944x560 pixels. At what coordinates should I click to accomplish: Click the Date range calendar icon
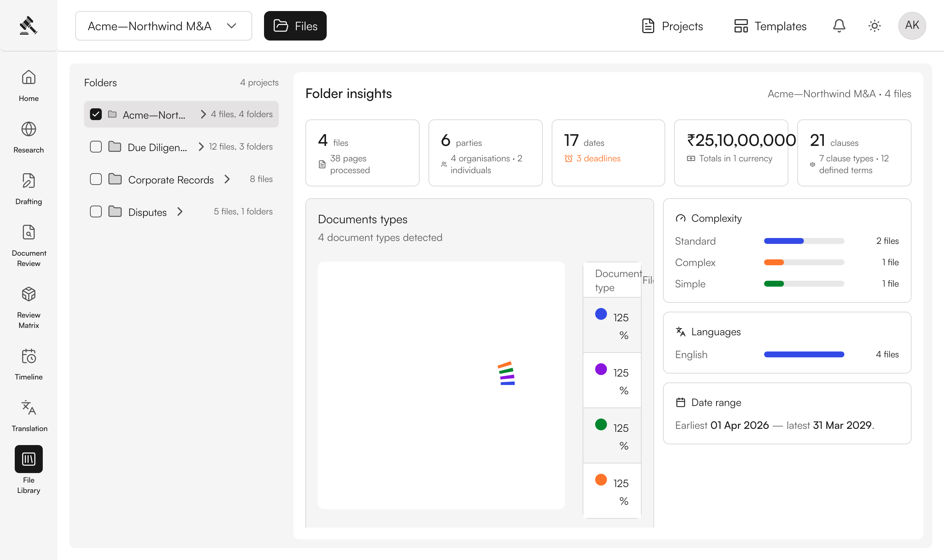tap(680, 403)
